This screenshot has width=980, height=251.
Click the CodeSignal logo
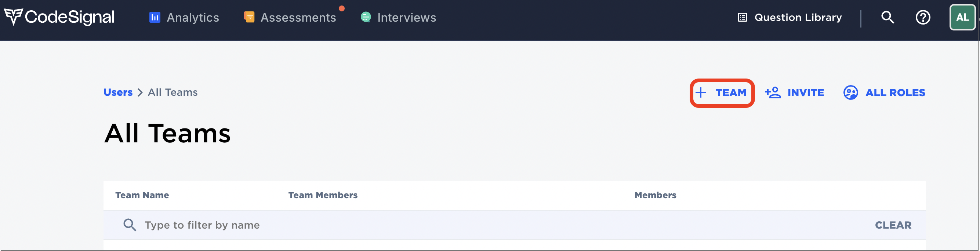coord(59,17)
